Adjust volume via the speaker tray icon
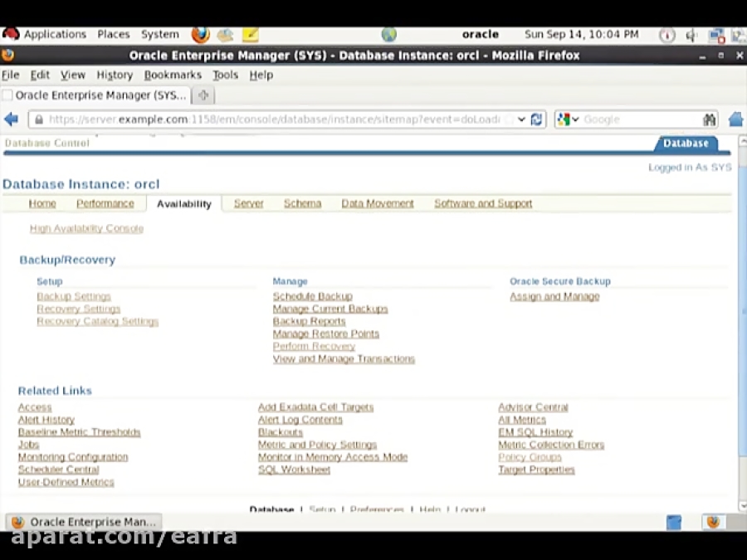 691,34
